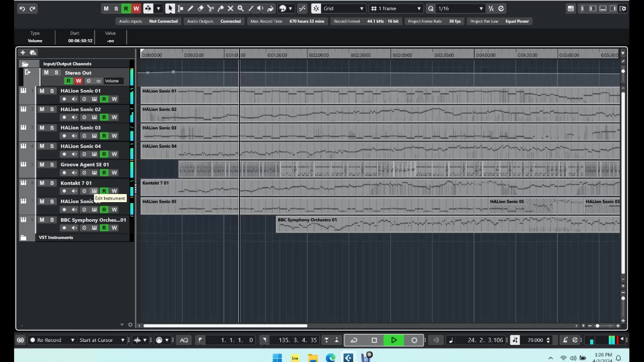Screen dimensions: 644x362
Task: Select the Split scissors tool
Action: point(210,9)
